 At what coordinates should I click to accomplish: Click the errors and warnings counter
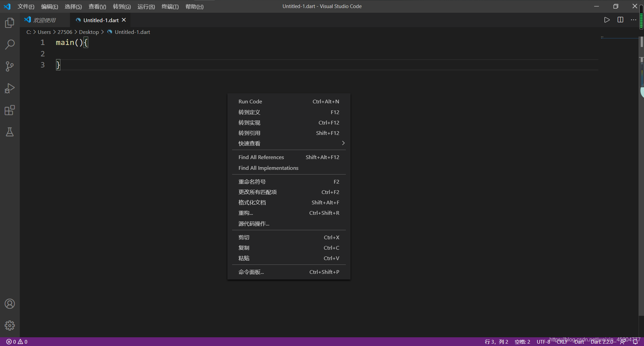[17, 342]
